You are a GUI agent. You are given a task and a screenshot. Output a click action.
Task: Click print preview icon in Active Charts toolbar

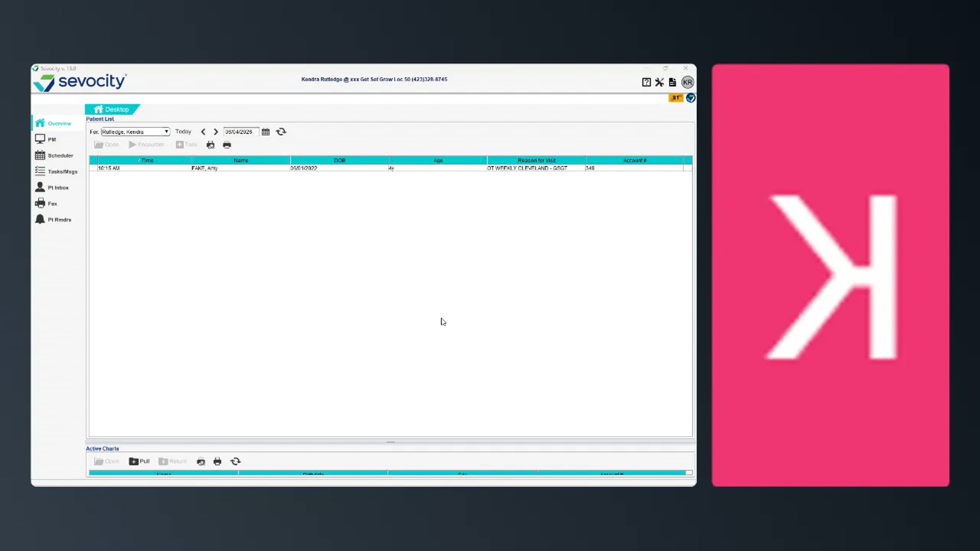(x=200, y=461)
